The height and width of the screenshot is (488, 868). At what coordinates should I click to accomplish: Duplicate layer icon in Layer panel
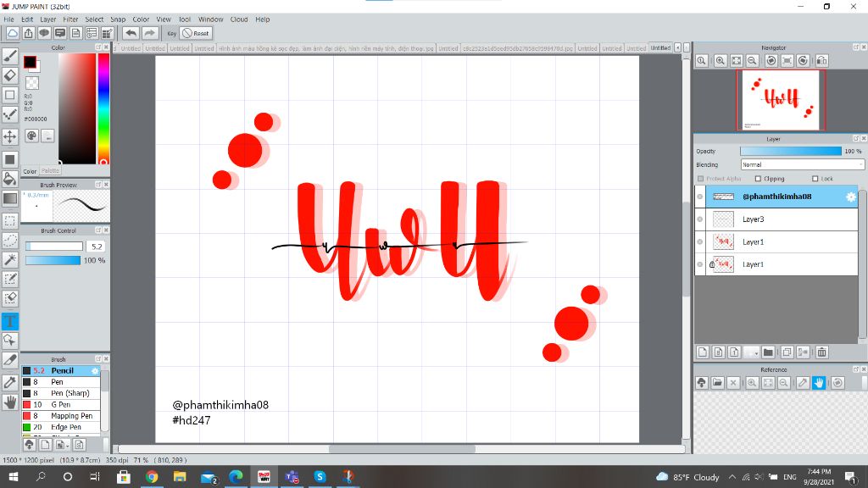(x=787, y=352)
